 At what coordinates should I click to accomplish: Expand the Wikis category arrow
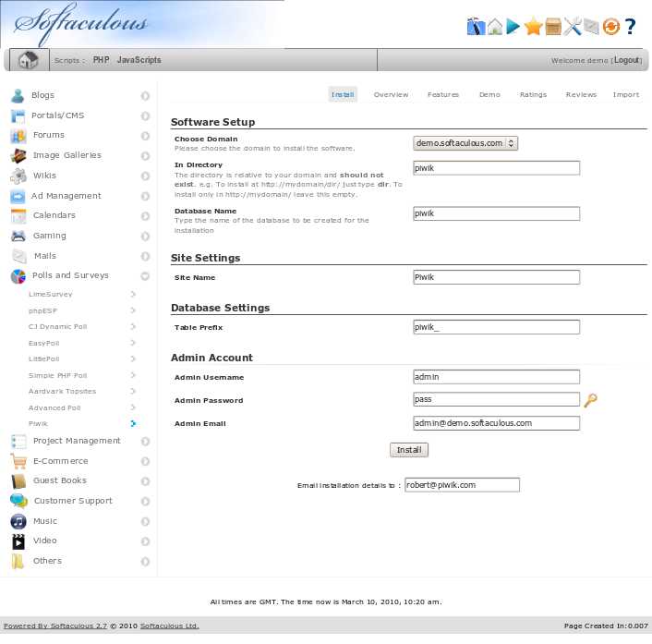[145, 176]
